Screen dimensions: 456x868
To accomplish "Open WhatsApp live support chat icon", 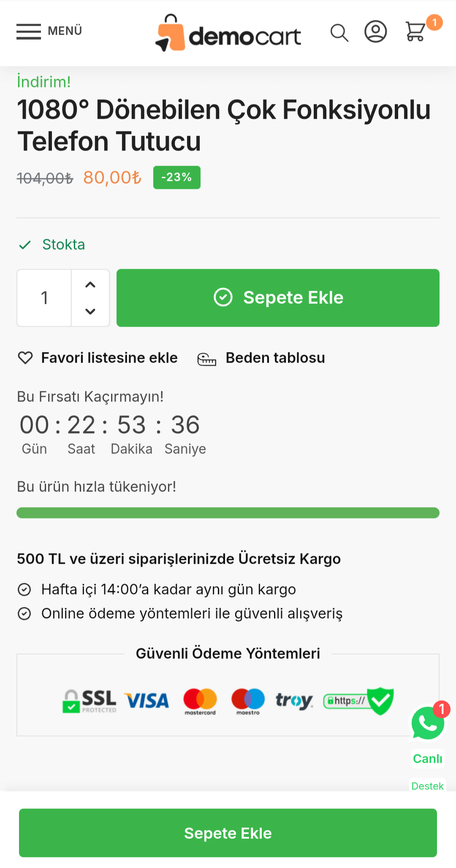I will pyautogui.click(x=428, y=723).
